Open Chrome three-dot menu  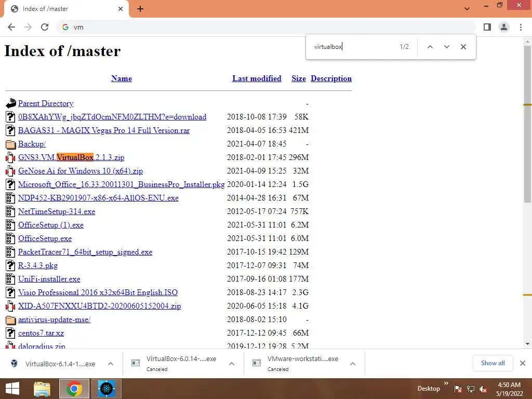[x=521, y=27]
